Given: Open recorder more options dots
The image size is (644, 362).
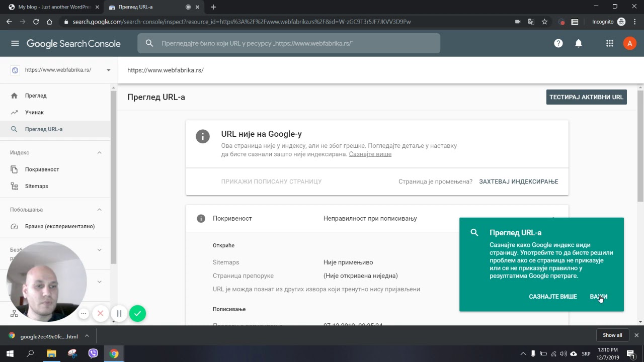Looking at the screenshot, I should pos(84,313).
